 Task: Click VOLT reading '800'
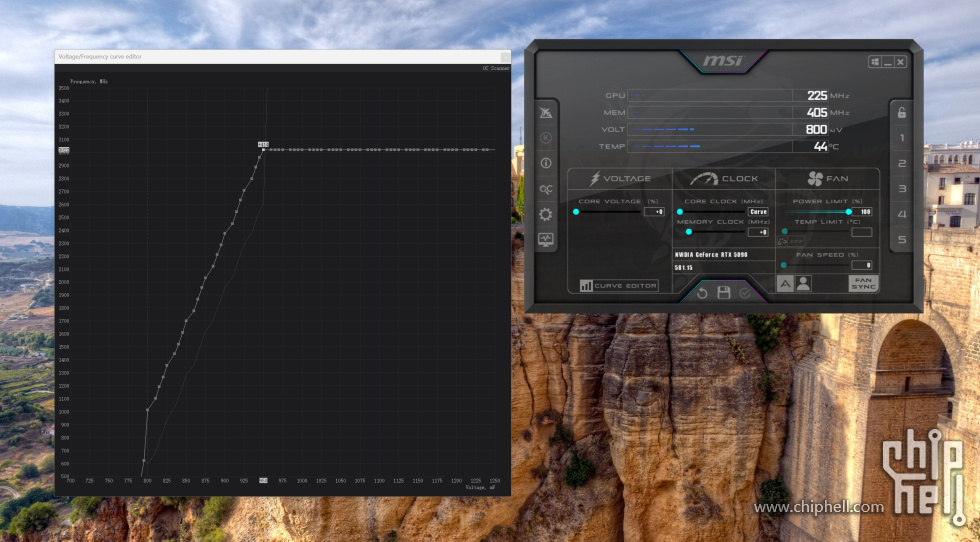click(817, 129)
